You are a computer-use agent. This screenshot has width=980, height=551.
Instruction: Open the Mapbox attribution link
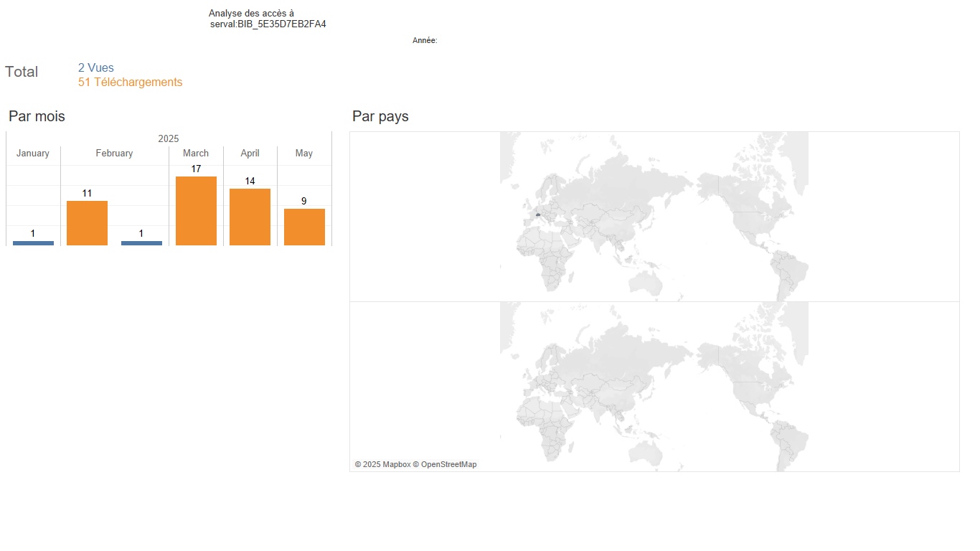382,464
